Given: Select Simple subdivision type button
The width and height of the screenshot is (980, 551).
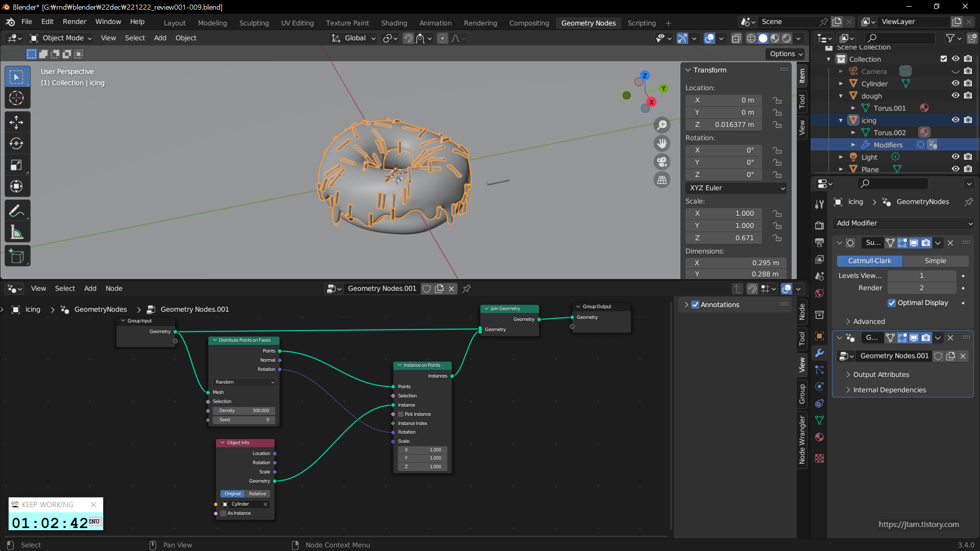Looking at the screenshot, I should click(x=935, y=261).
